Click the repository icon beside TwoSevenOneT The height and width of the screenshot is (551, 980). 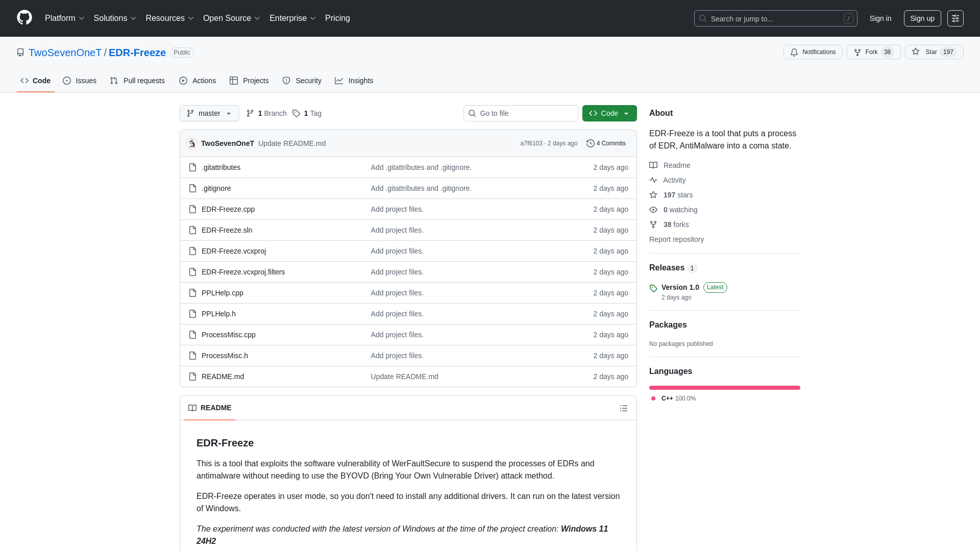click(20, 53)
